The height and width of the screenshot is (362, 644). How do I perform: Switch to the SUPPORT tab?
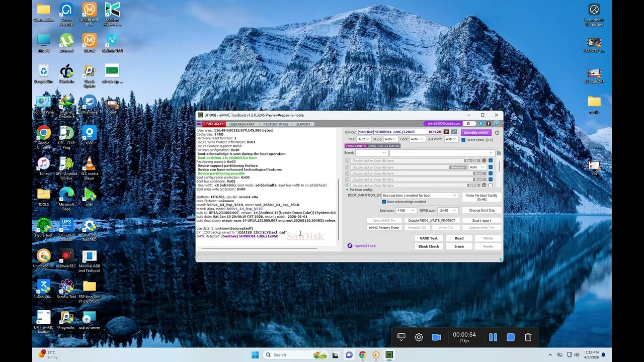tap(303, 124)
